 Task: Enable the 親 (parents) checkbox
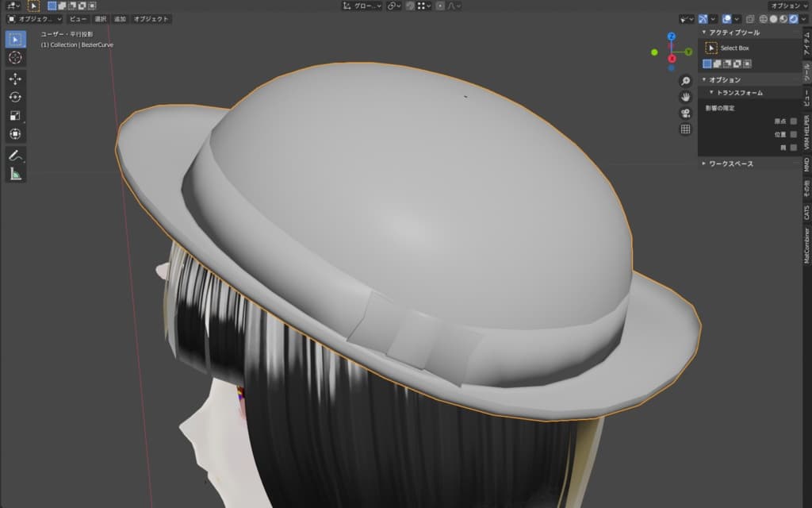click(x=793, y=147)
